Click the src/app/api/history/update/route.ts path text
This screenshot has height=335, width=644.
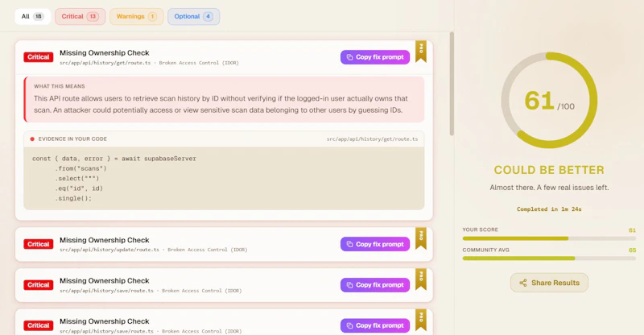pos(109,250)
